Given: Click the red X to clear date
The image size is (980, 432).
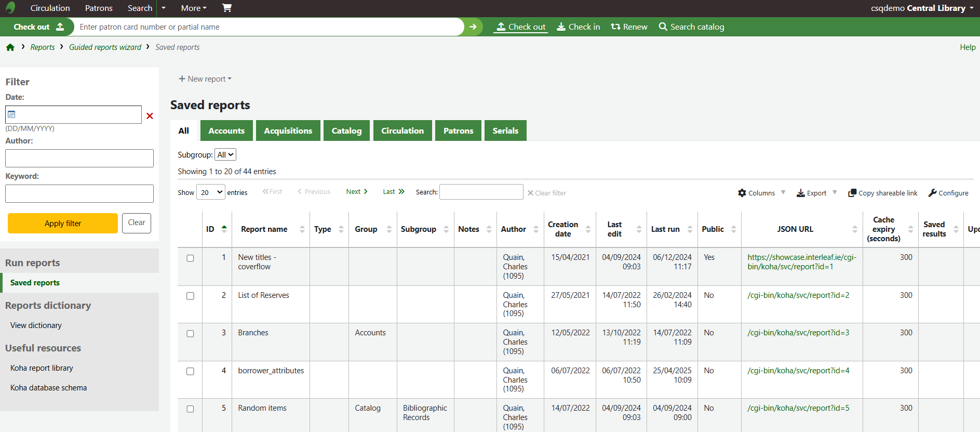Looking at the screenshot, I should 150,116.
